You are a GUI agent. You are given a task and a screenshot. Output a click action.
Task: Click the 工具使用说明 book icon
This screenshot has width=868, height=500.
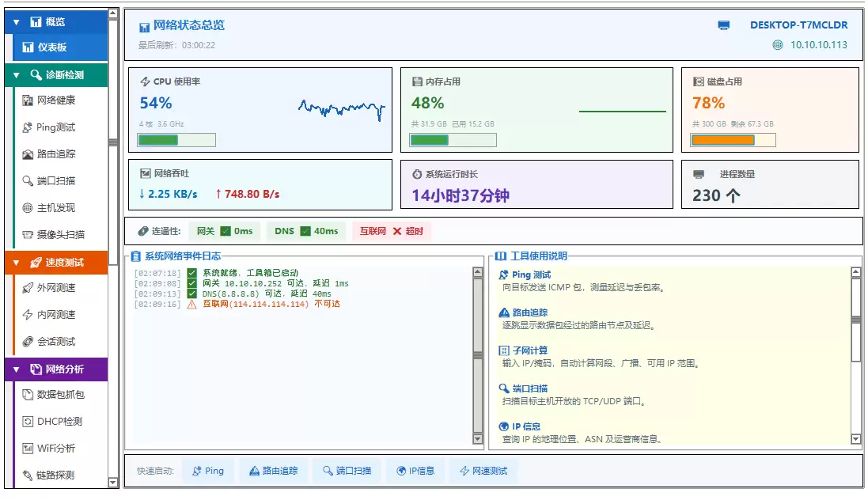[500, 256]
